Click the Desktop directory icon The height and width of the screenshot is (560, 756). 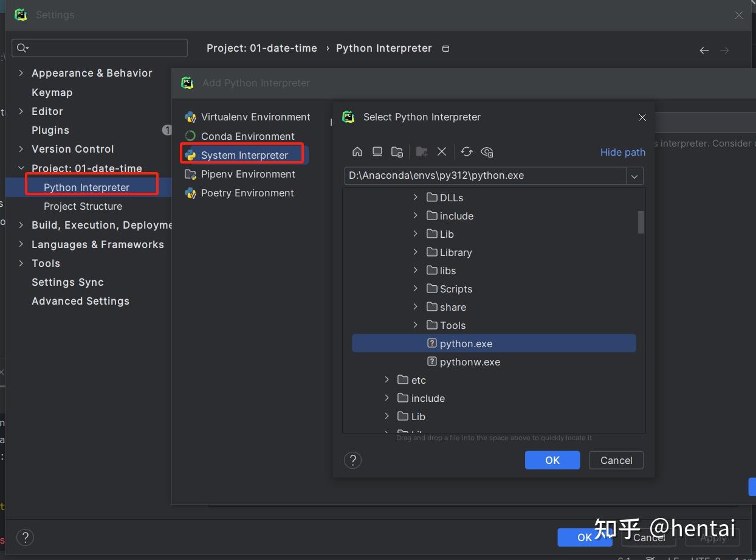pos(377,152)
